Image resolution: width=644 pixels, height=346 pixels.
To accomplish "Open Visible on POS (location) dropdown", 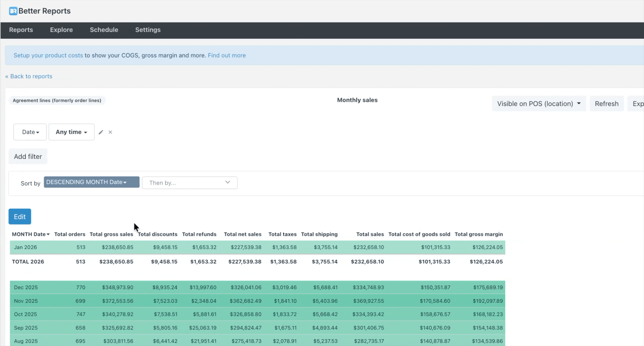I will click(538, 104).
